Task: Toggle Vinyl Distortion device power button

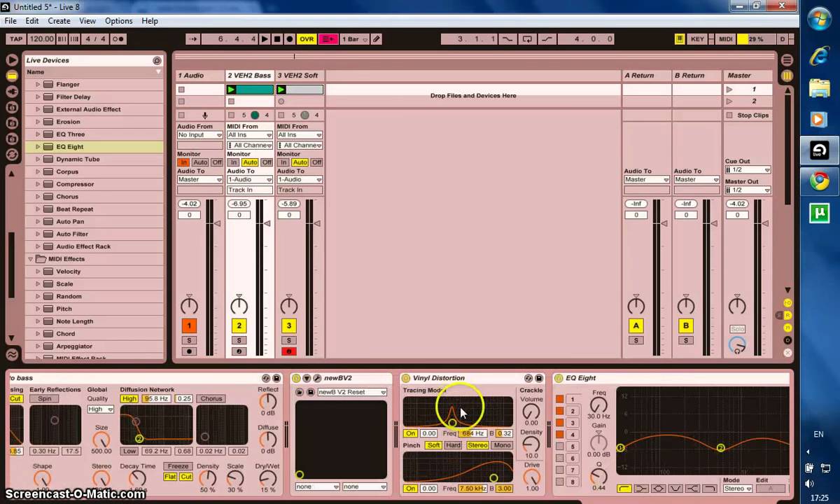Action: (x=406, y=378)
